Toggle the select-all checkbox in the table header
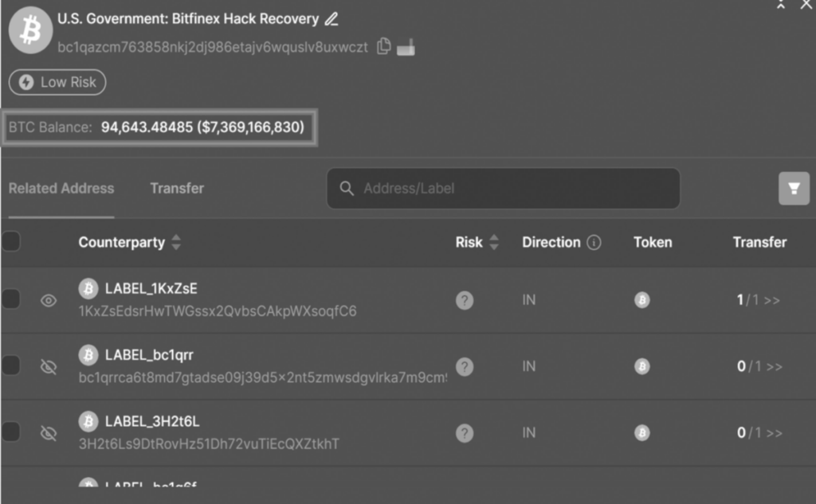 pyautogui.click(x=11, y=241)
